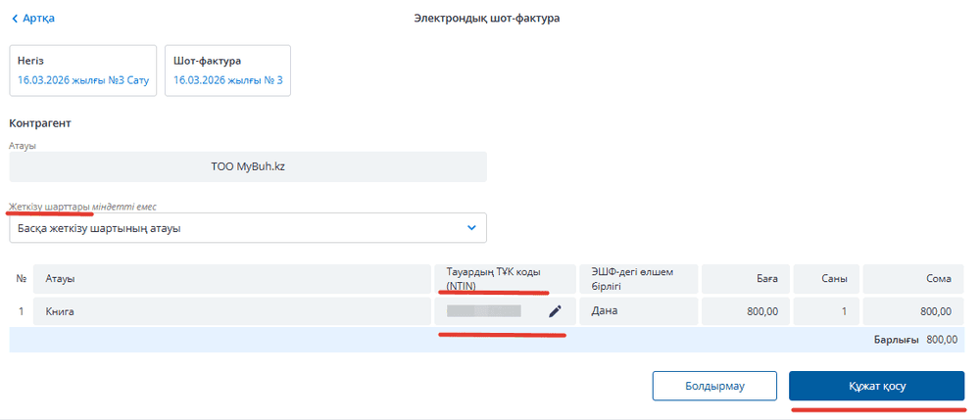Viewport: 980px width, 420px height.
Task: Click the Атауы column header in table
Action: [232, 279]
